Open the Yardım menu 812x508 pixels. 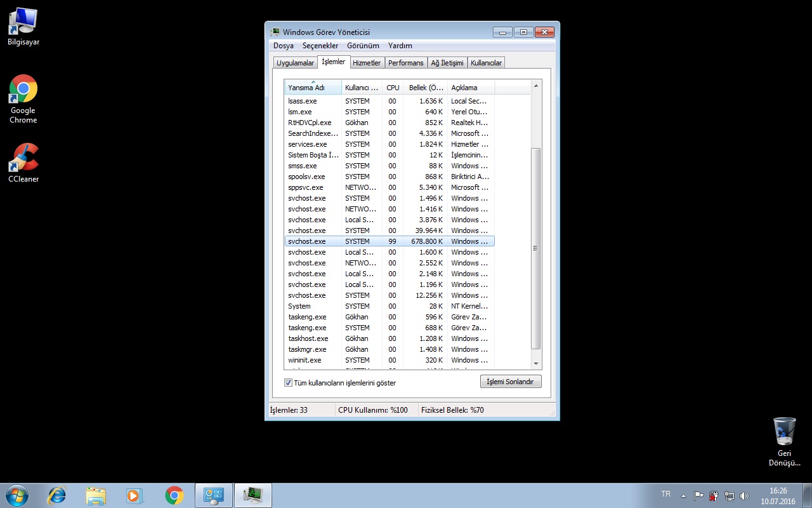(x=400, y=46)
